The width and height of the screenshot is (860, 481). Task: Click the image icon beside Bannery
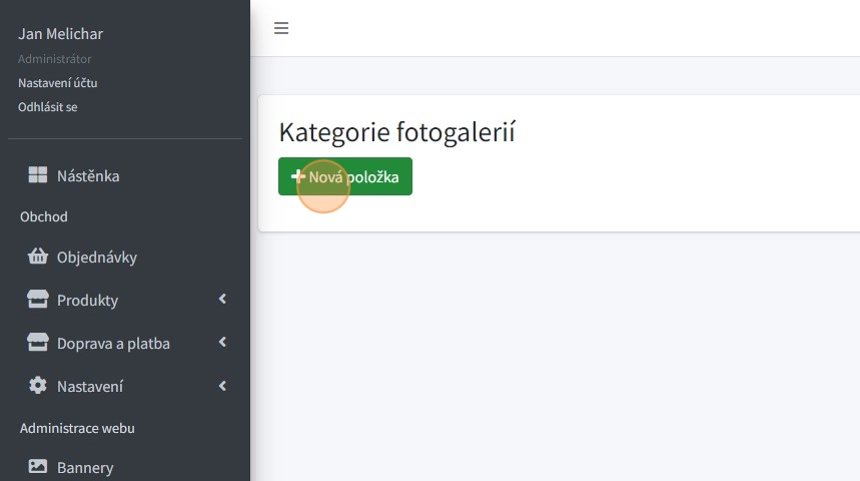point(38,466)
